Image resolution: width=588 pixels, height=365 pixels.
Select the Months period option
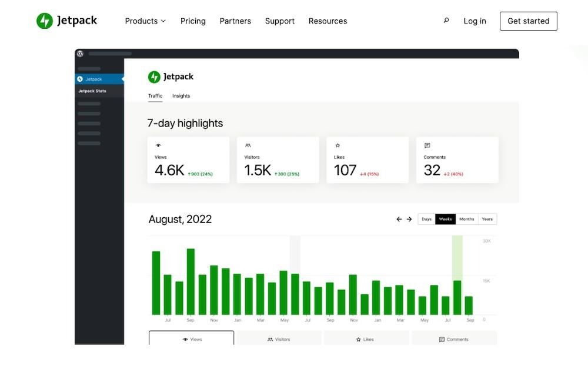pos(467,219)
